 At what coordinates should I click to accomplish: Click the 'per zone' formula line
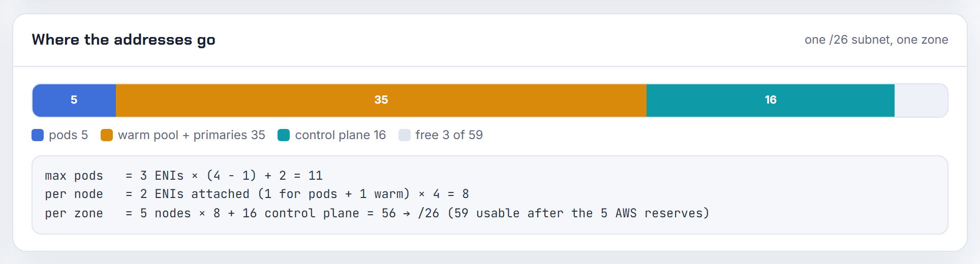tap(377, 213)
